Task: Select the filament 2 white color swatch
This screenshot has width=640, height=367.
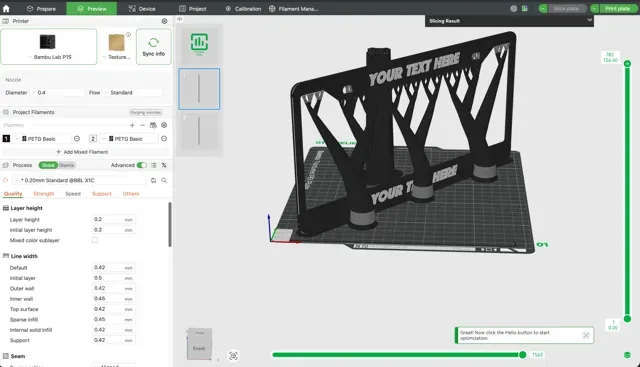Action: [x=93, y=139]
